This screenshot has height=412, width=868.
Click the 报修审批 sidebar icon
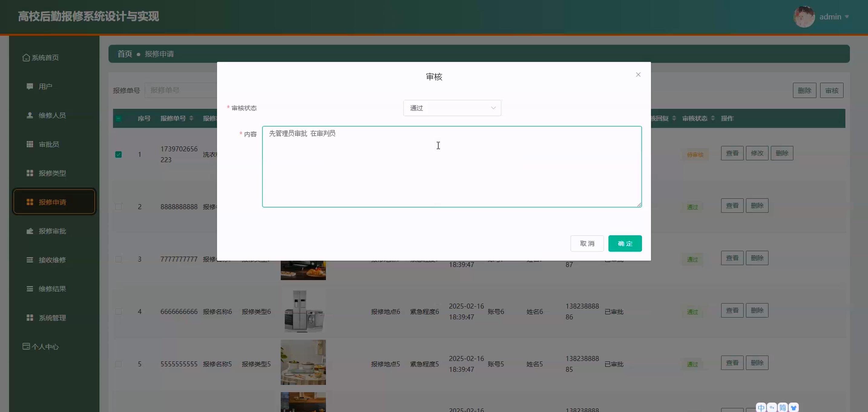pos(30,231)
